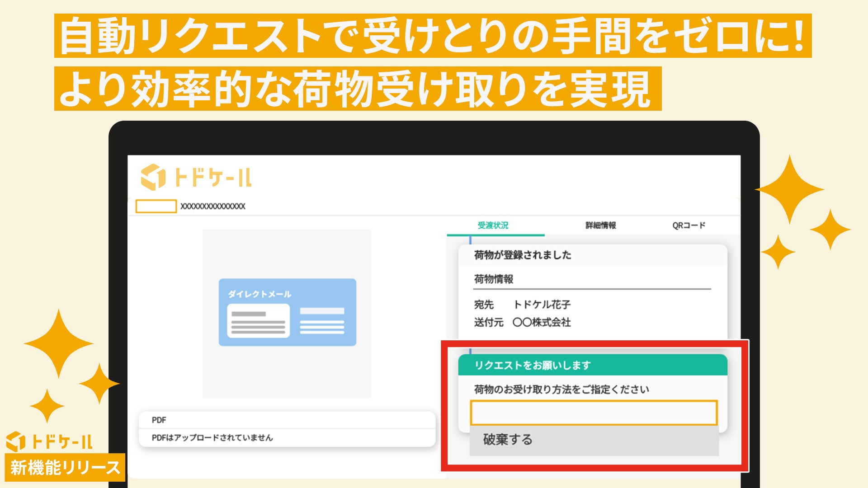Click the large sparkle star at left side
This screenshot has height=488, width=868.
point(59,343)
